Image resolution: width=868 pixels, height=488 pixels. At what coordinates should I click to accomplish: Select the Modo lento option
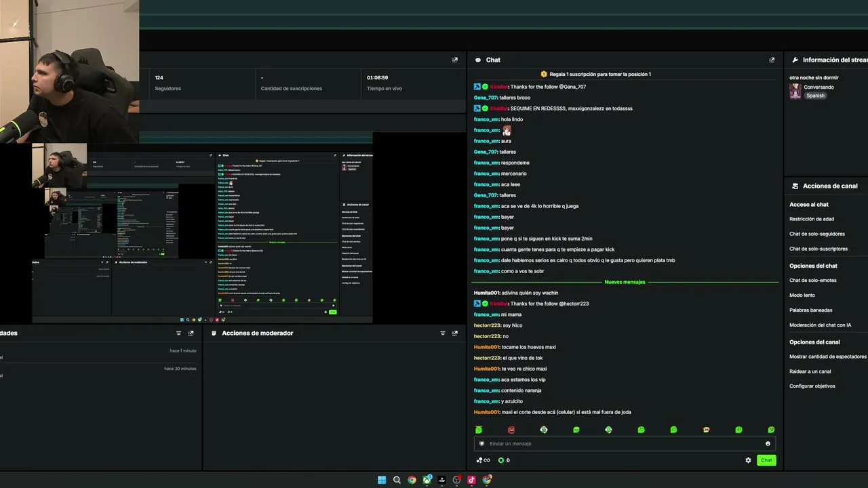pos(802,295)
